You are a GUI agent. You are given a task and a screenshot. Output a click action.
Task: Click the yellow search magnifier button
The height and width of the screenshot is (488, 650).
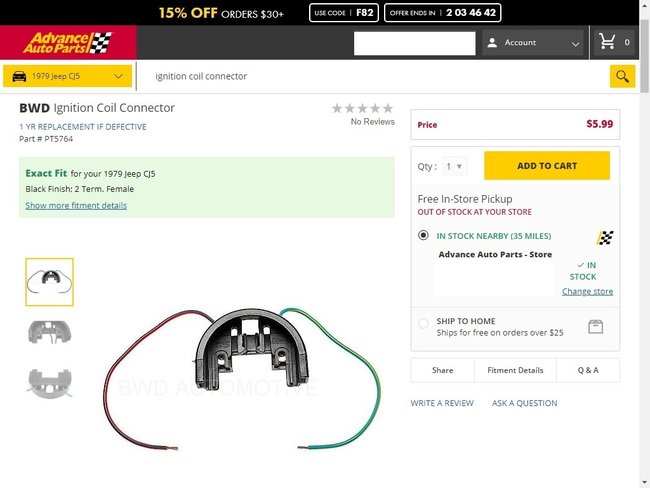[622, 76]
